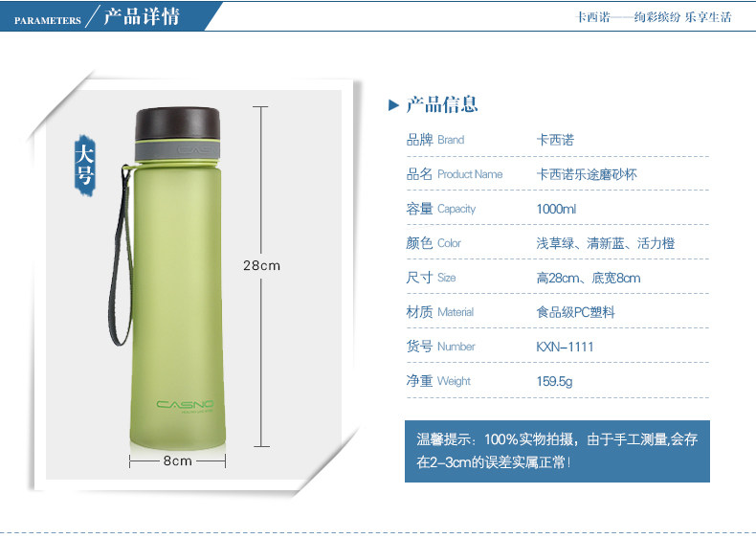Viewport: 756px width, 539px height.
Task: Click the 28cm height label
Action: (x=261, y=265)
